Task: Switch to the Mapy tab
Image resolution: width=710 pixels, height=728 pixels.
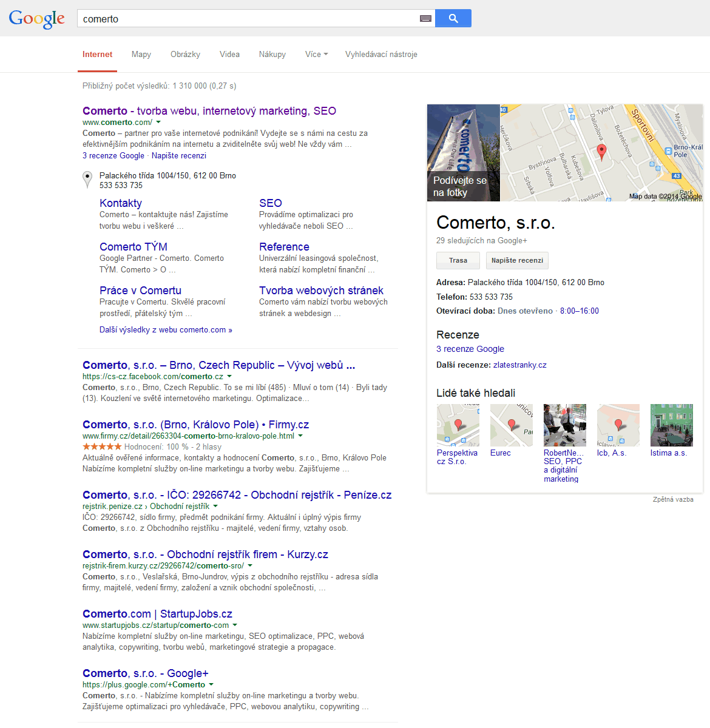Action: pyautogui.click(x=141, y=55)
